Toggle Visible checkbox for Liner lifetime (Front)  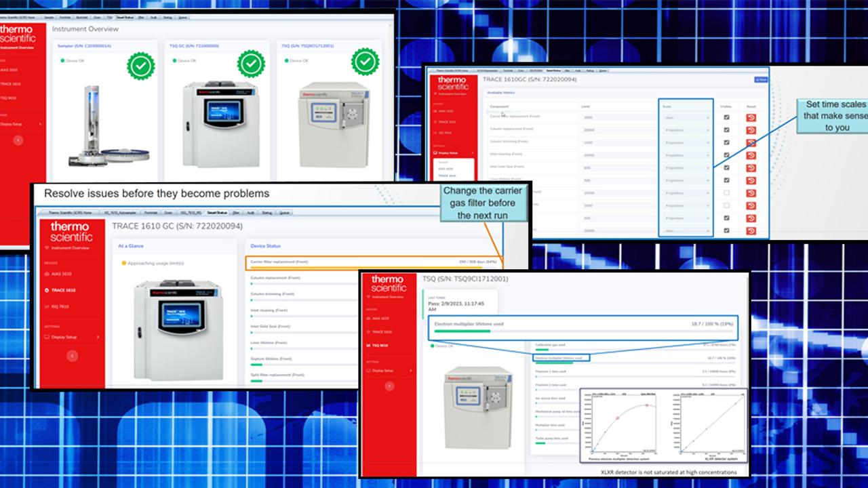coord(727,180)
